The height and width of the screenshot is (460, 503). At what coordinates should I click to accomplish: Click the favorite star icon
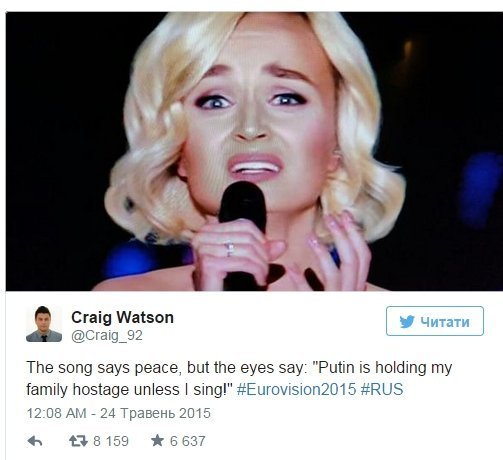click(x=157, y=441)
